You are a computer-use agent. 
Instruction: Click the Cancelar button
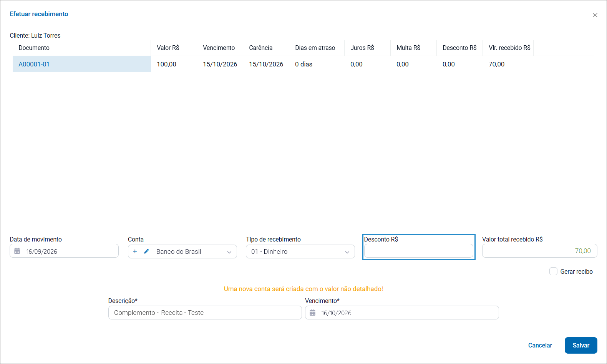(x=540, y=345)
